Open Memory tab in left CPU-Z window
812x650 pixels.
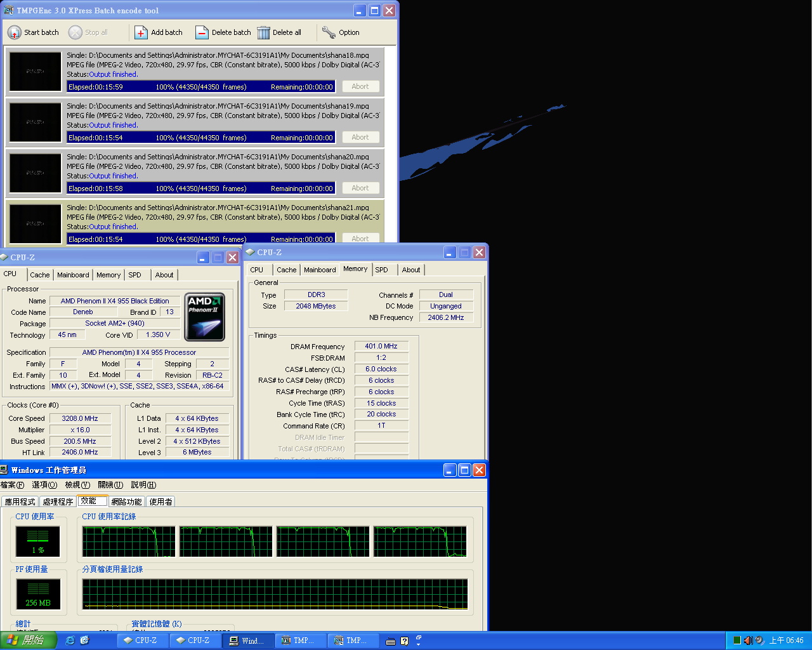[x=108, y=275]
